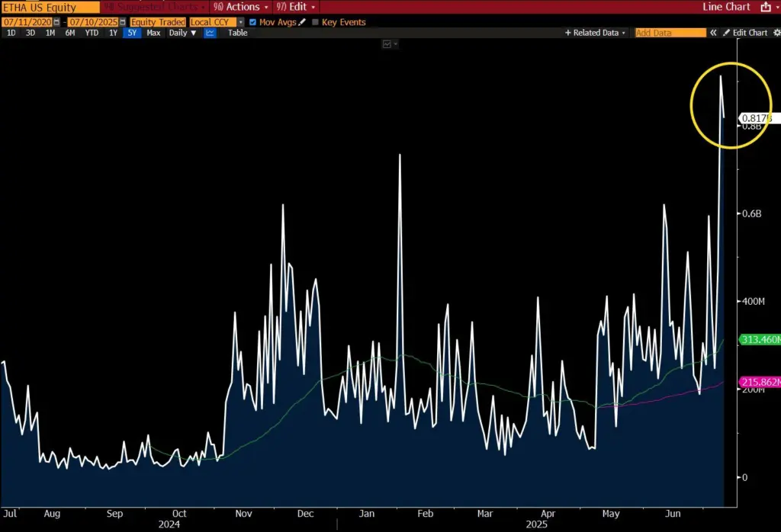Viewport: 781px width, 532px height.
Task: Disable the Mov Avgs checkbox
Action: tap(252, 22)
